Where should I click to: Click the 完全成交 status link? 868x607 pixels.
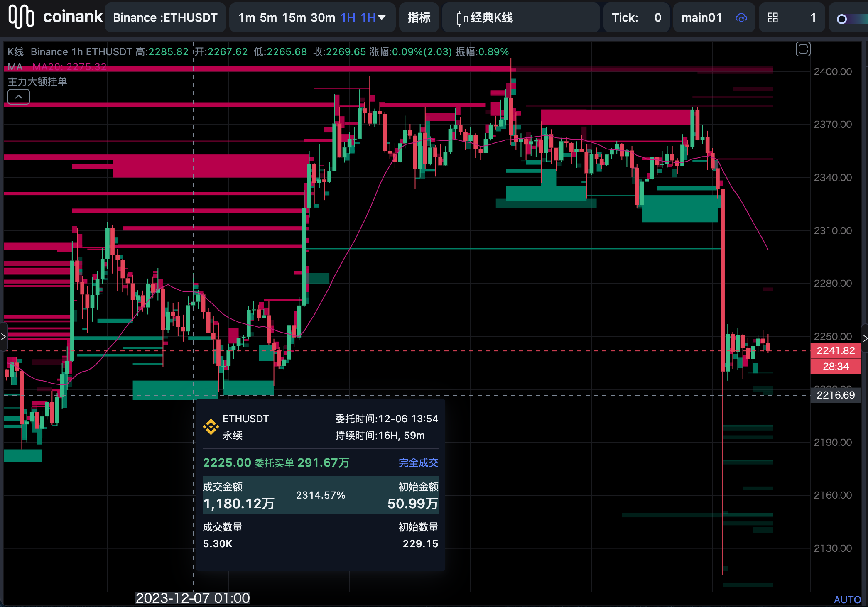(x=418, y=463)
